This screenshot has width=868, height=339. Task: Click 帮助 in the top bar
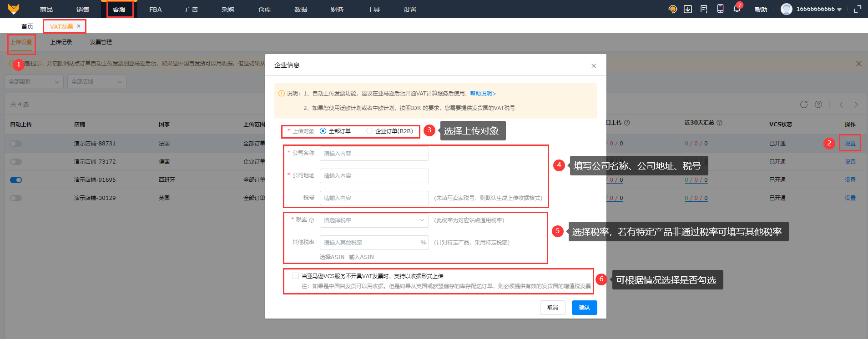tap(761, 10)
